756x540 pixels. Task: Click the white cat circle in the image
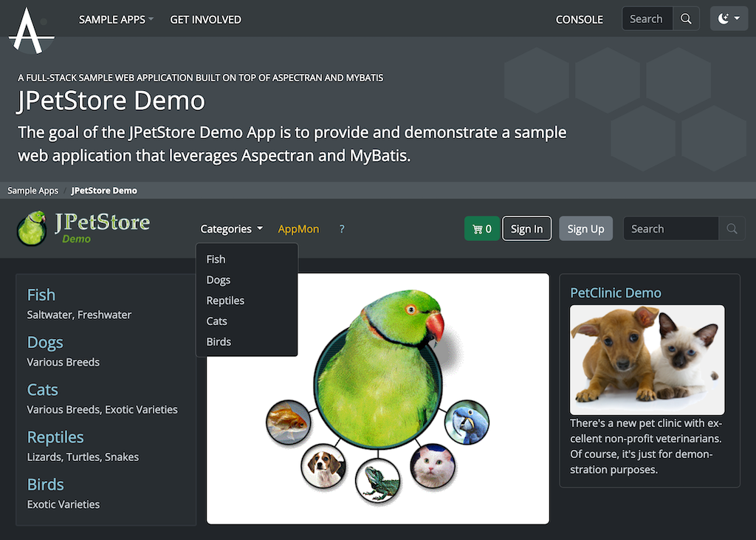(433, 465)
